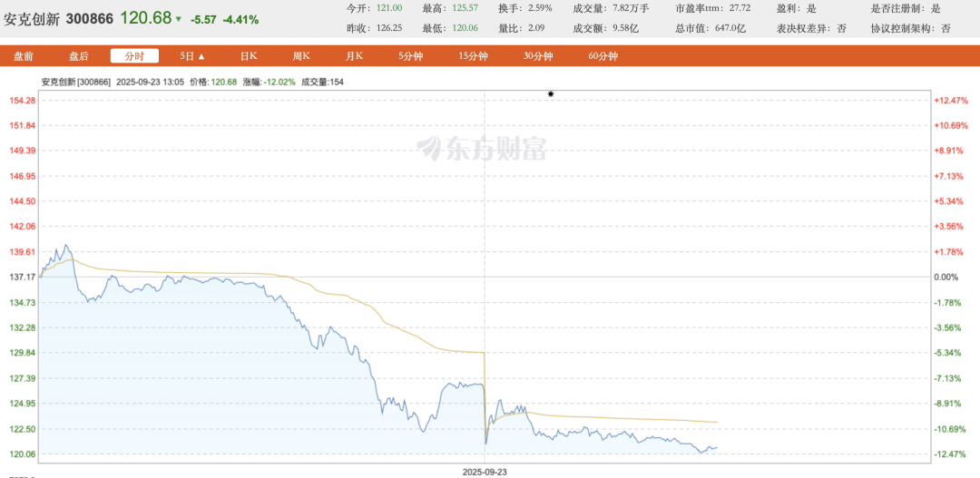Click the -5.34% right axis label
Viewport: 980px width, 478px height.
[949, 353]
